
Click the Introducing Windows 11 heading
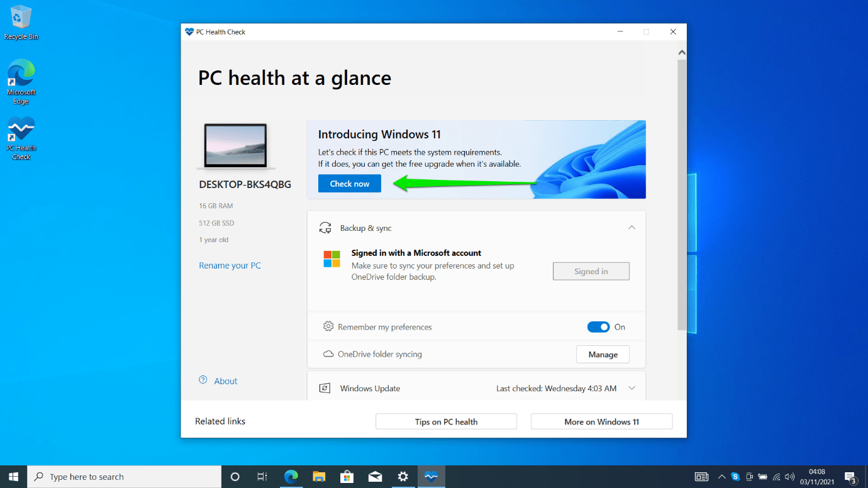point(379,134)
